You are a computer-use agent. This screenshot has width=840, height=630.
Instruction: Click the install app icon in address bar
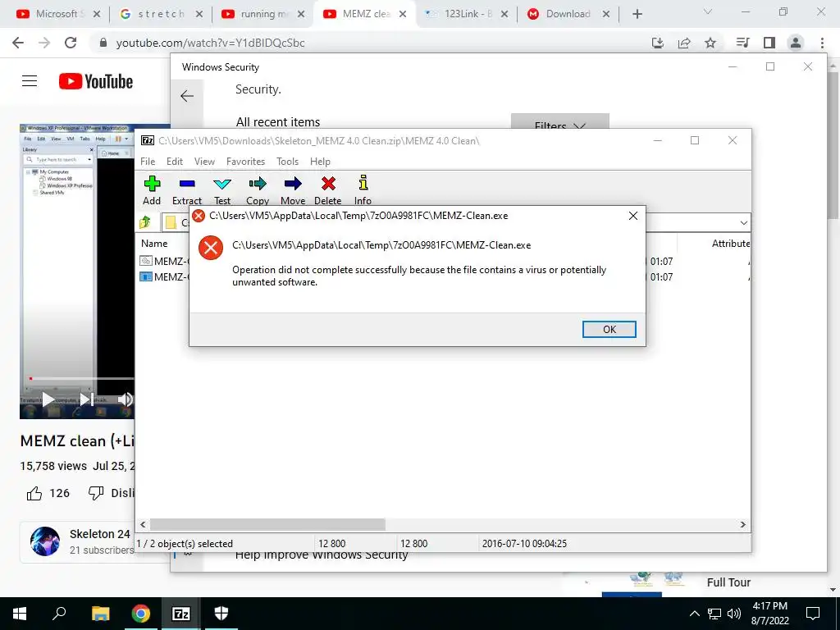(657, 43)
